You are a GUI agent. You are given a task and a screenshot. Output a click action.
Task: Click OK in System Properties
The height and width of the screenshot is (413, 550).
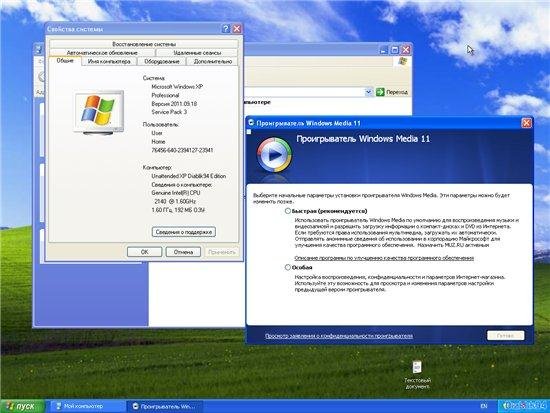(x=145, y=252)
